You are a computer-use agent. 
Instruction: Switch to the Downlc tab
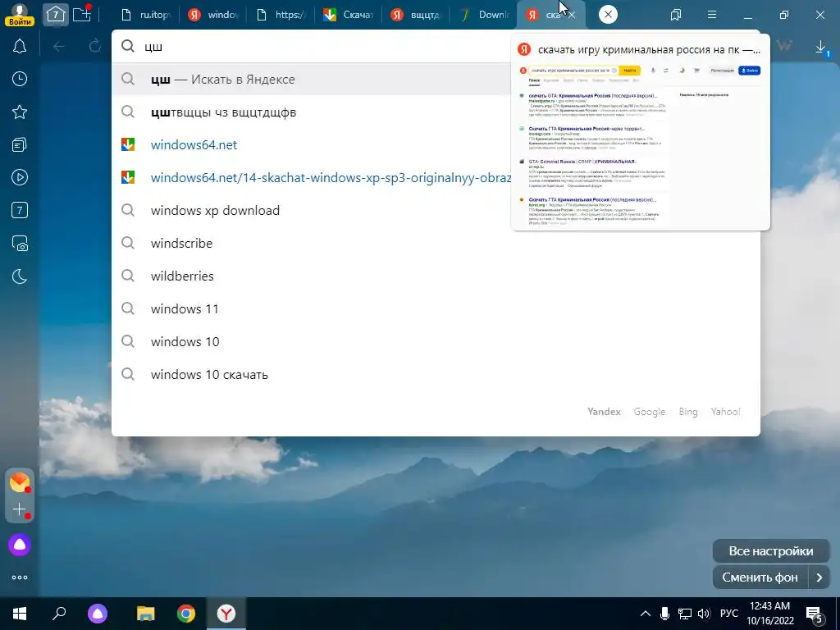tap(484, 15)
